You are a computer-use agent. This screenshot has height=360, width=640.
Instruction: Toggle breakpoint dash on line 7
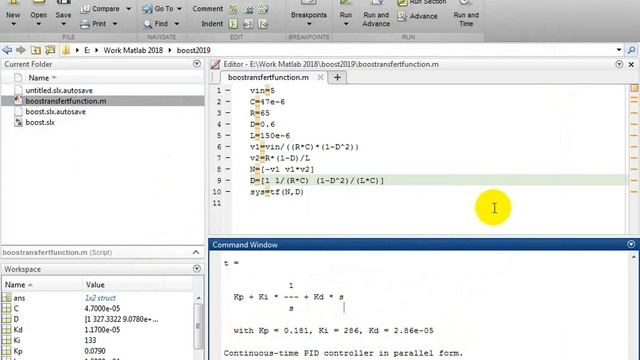(x=228, y=158)
